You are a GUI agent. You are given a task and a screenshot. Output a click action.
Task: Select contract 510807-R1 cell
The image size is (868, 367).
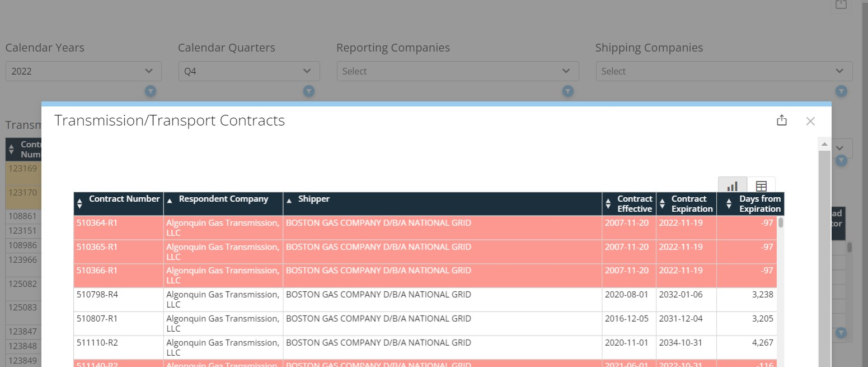(x=119, y=324)
